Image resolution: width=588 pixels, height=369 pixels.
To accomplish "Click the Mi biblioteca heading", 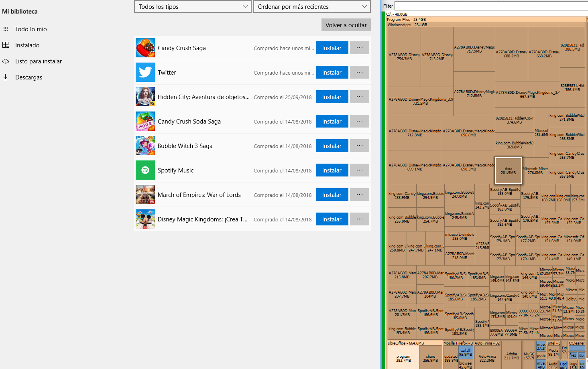I will coord(20,12).
